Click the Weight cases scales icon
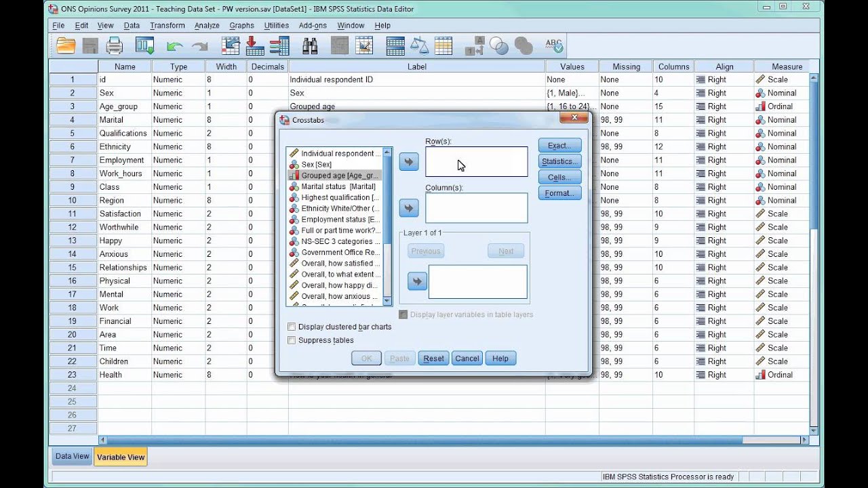868x488 pixels. [420, 46]
